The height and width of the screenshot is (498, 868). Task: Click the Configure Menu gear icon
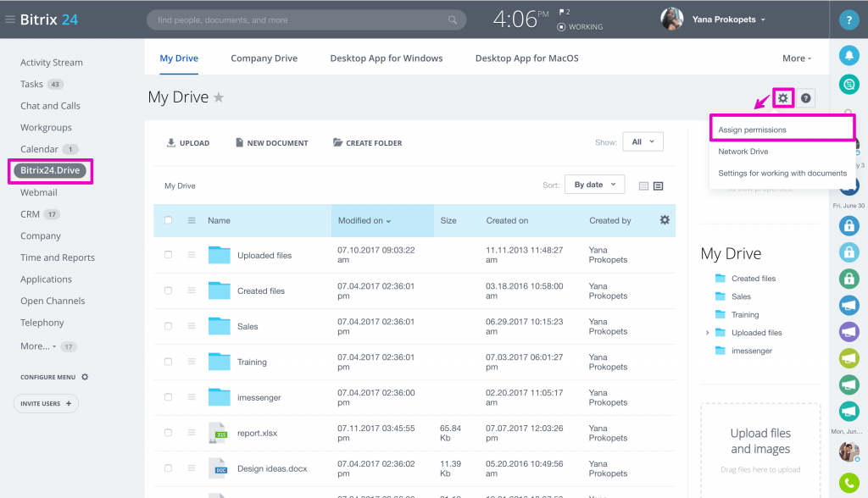pyautogui.click(x=85, y=377)
